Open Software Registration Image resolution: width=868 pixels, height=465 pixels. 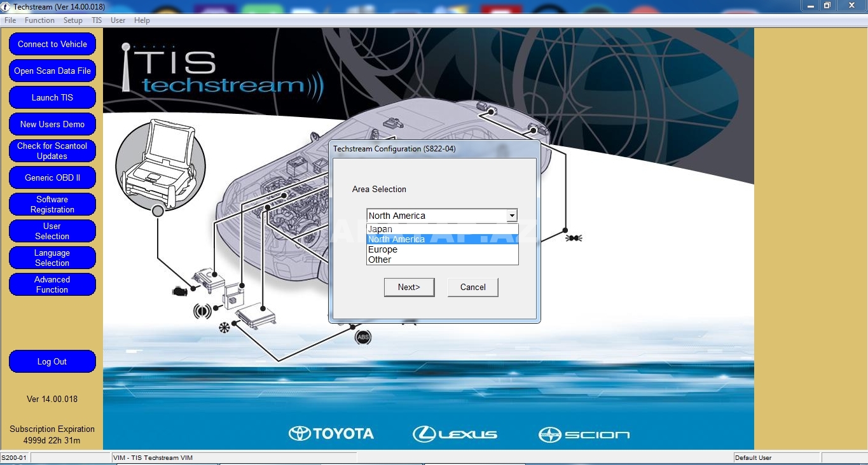(x=52, y=204)
